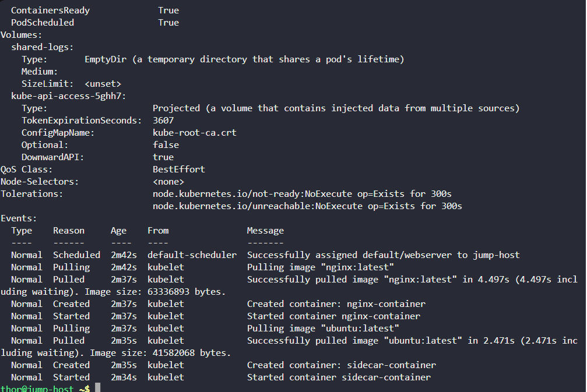587x392 pixels.
Task: Click the TokenExpirationSeconds value 3607
Action: tap(163, 121)
